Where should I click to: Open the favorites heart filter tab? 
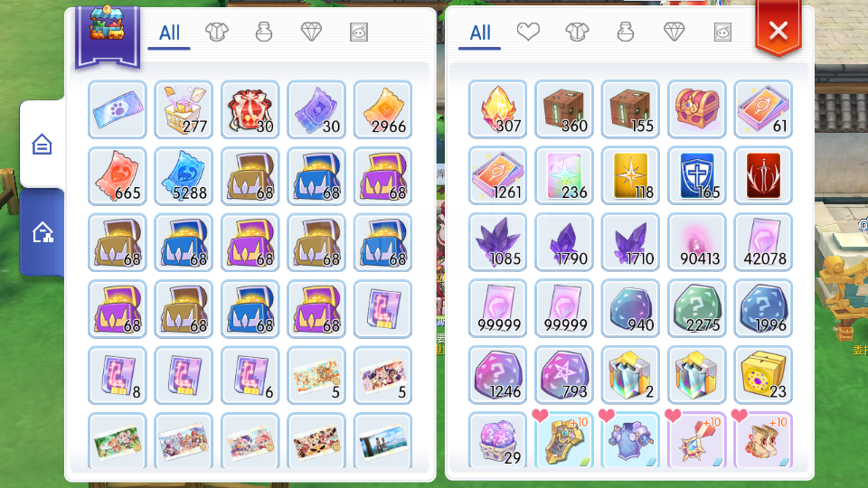tap(528, 33)
